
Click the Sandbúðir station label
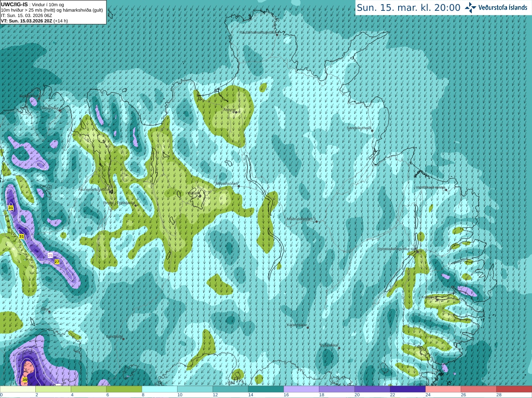pos(114,337)
